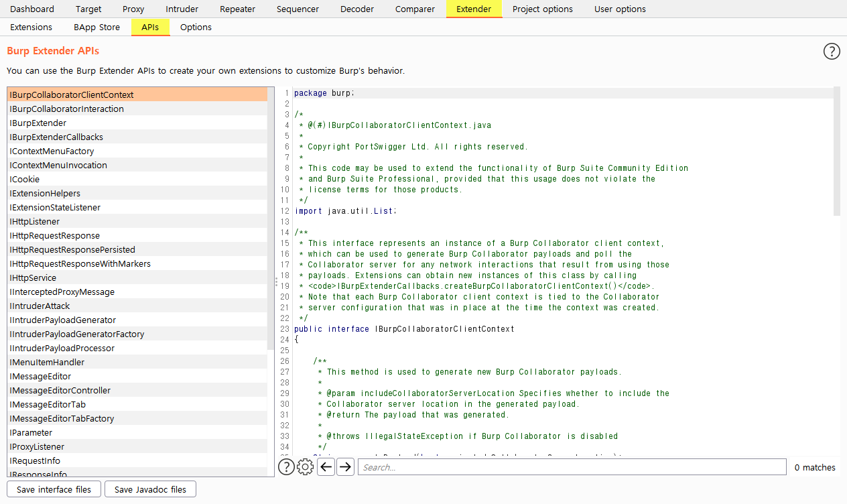Select IContextMenuFactory interface
This screenshot has height=504, width=847.
pos(137,151)
